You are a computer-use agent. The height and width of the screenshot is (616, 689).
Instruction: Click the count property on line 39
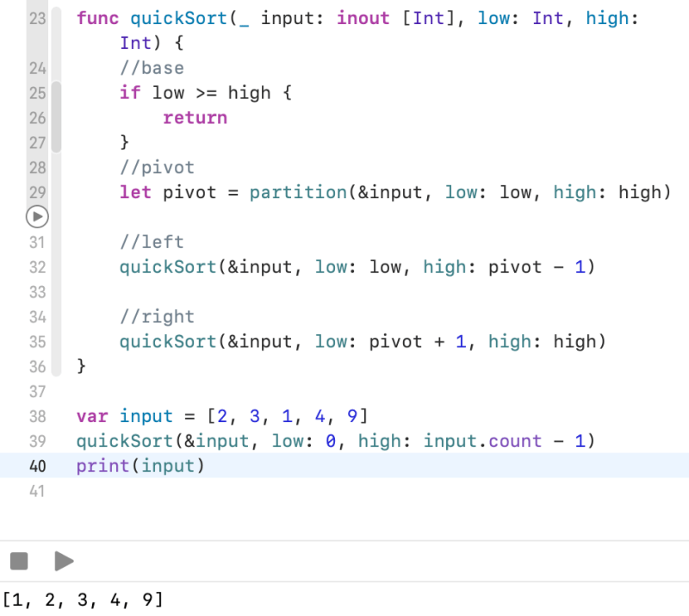coord(516,441)
